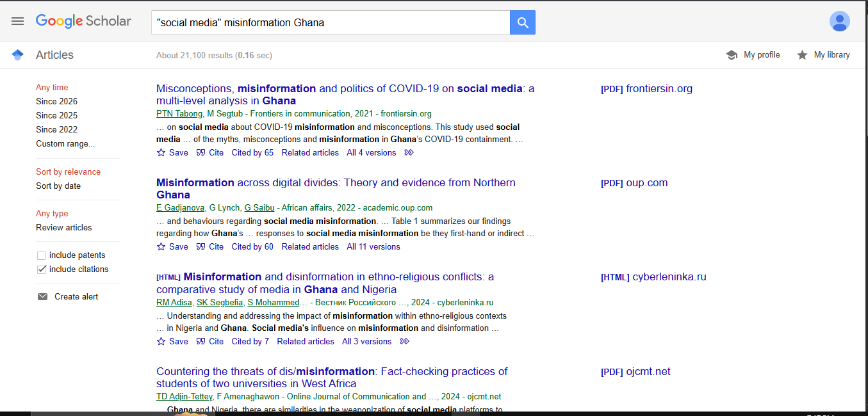Filter results Since 2022

click(x=56, y=129)
